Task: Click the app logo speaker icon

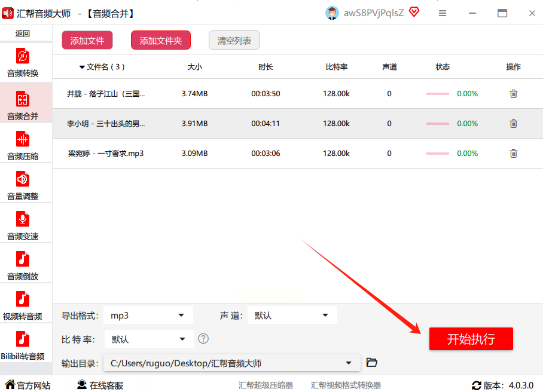Action: tap(8, 13)
